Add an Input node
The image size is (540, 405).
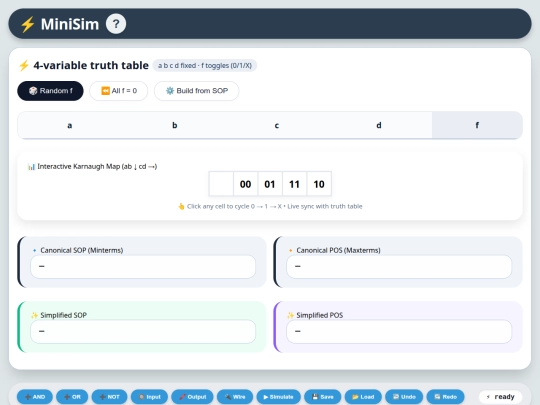pyautogui.click(x=149, y=397)
